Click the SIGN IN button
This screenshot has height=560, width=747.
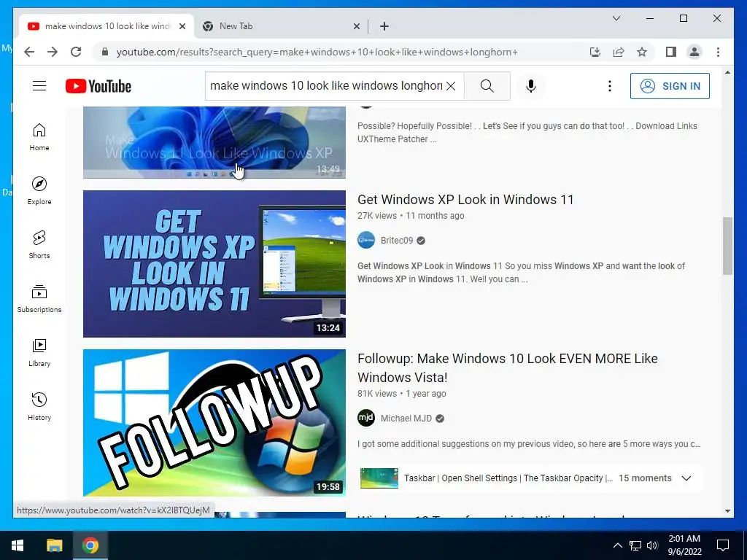pos(670,86)
